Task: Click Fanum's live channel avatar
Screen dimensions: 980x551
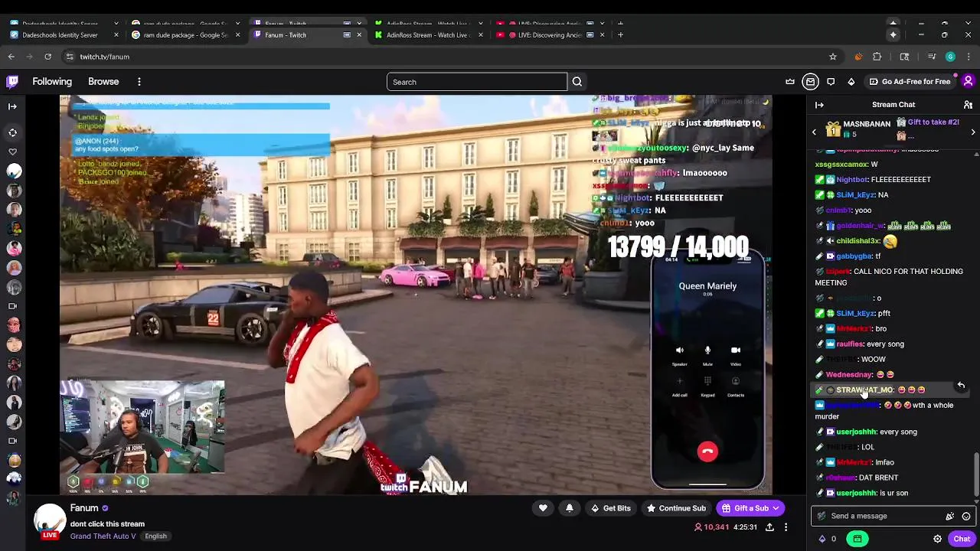Action: 50,521
